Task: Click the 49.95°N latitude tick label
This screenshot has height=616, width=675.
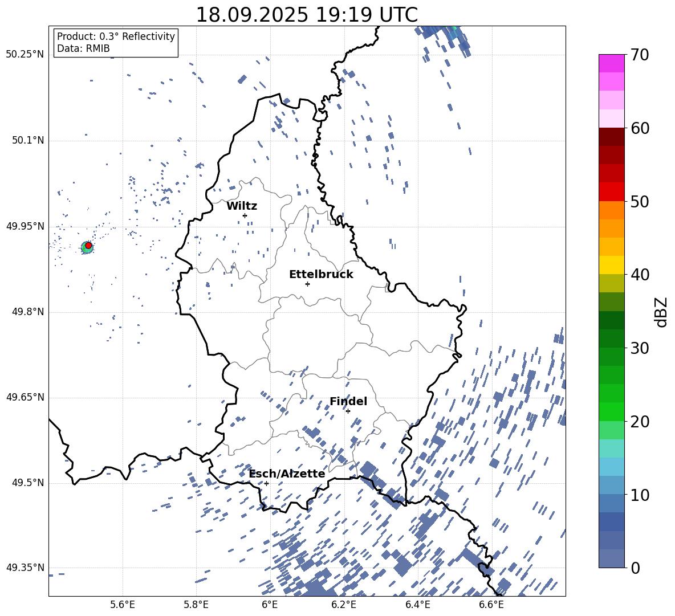Action: pos(25,226)
